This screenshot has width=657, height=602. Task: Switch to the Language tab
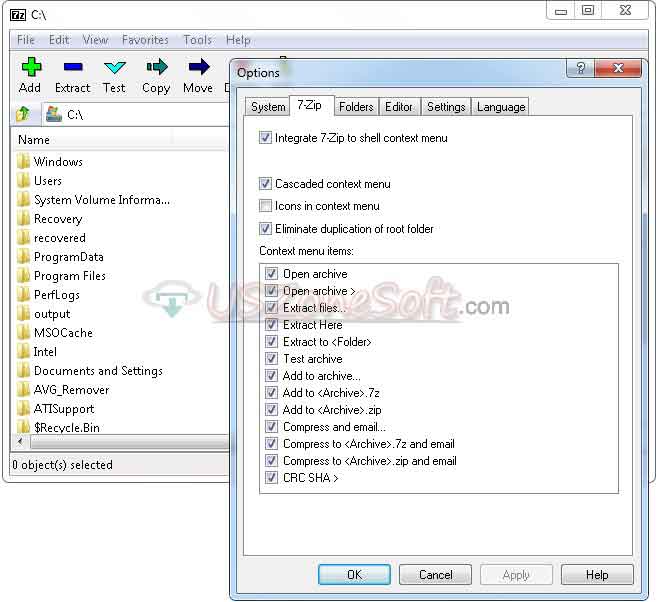pyautogui.click(x=501, y=107)
